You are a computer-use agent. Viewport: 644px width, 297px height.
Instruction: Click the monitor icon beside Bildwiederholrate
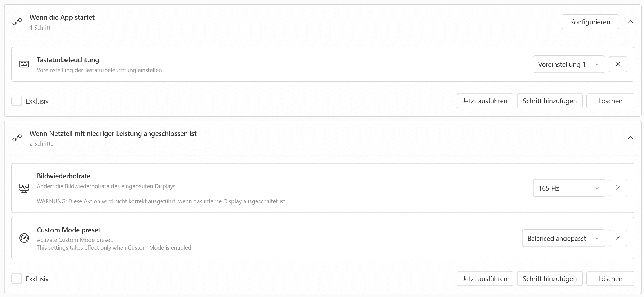[x=24, y=188]
